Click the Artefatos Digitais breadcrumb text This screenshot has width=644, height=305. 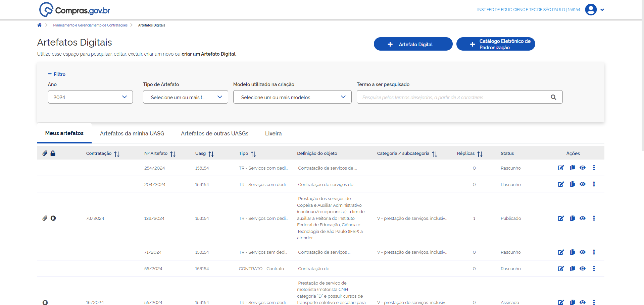152,25
